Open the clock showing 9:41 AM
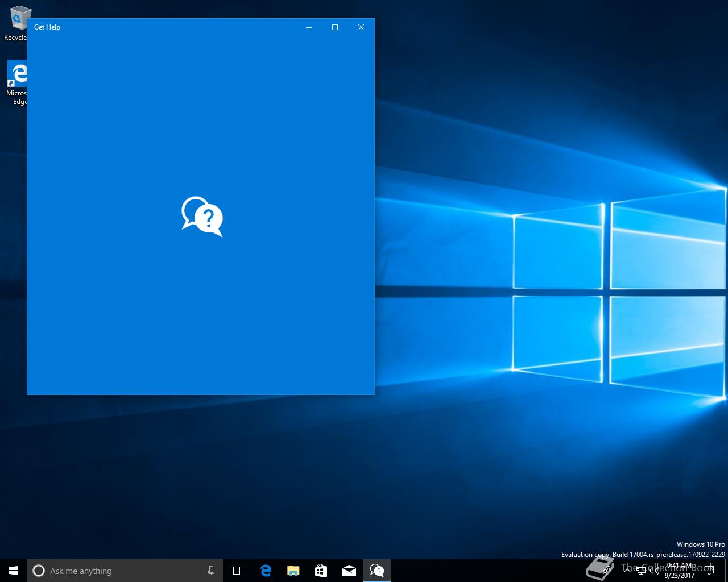 coord(680,571)
